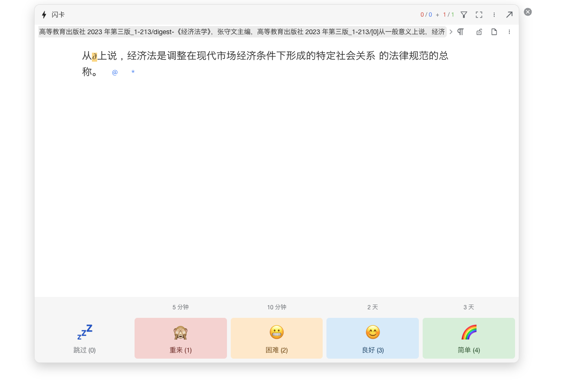
Task: Open the breadcrumb three-dot menu
Action: (x=509, y=32)
